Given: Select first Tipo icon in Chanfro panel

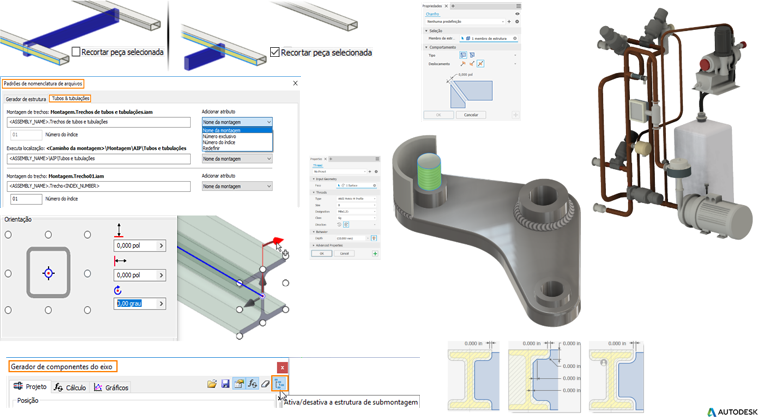Looking at the screenshot, I should coord(463,55).
